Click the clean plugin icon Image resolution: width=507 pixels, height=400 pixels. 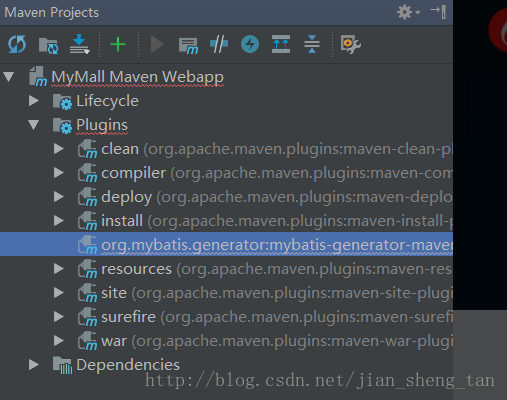(87, 149)
